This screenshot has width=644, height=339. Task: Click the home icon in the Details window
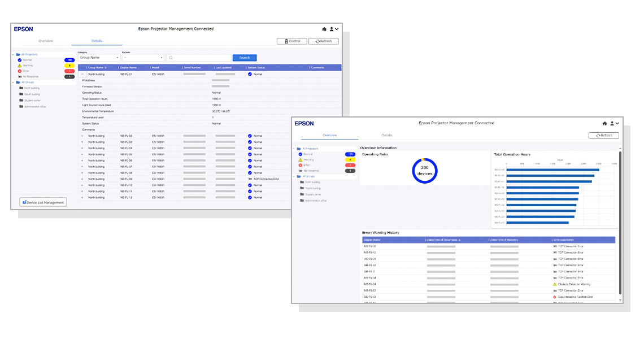point(324,29)
